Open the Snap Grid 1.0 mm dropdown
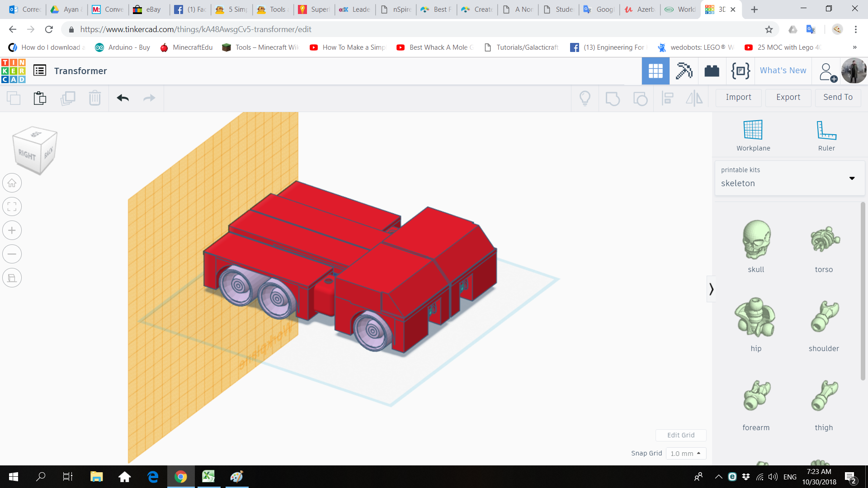The width and height of the screenshot is (868, 488). 685,453
